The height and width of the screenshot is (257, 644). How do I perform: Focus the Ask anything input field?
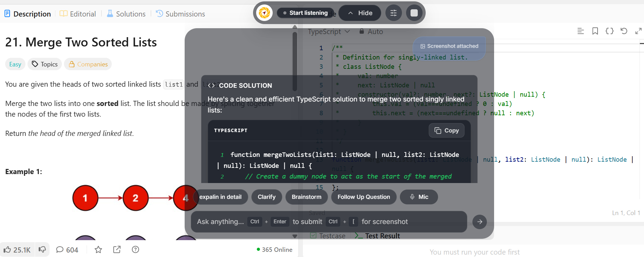(x=329, y=222)
